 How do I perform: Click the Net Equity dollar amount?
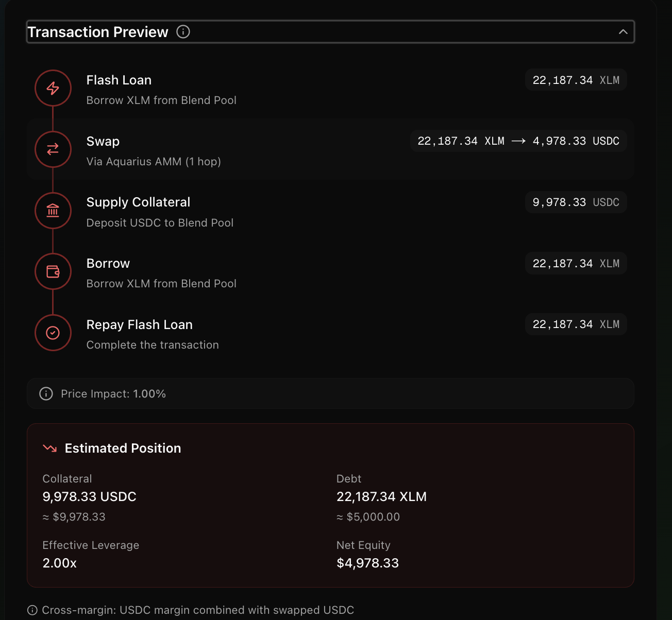click(367, 563)
